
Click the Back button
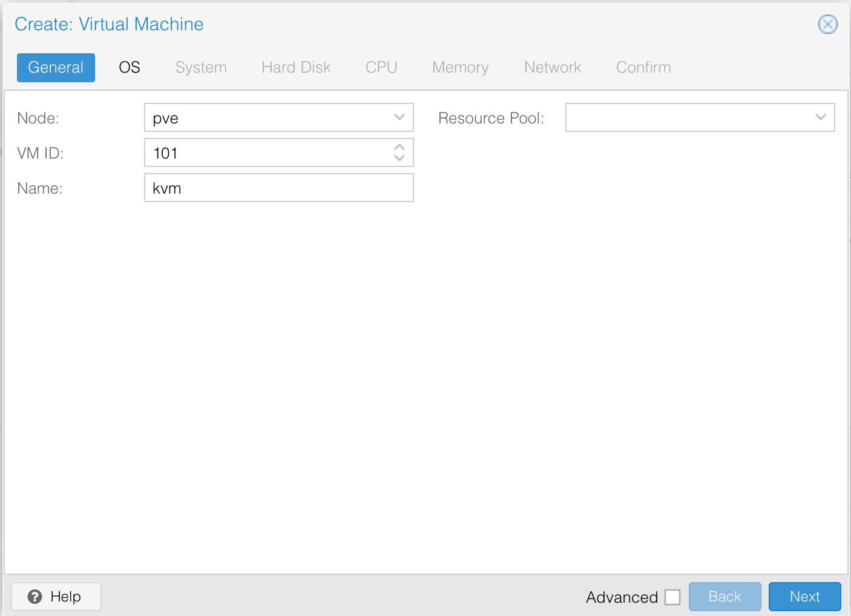(x=724, y=597)
